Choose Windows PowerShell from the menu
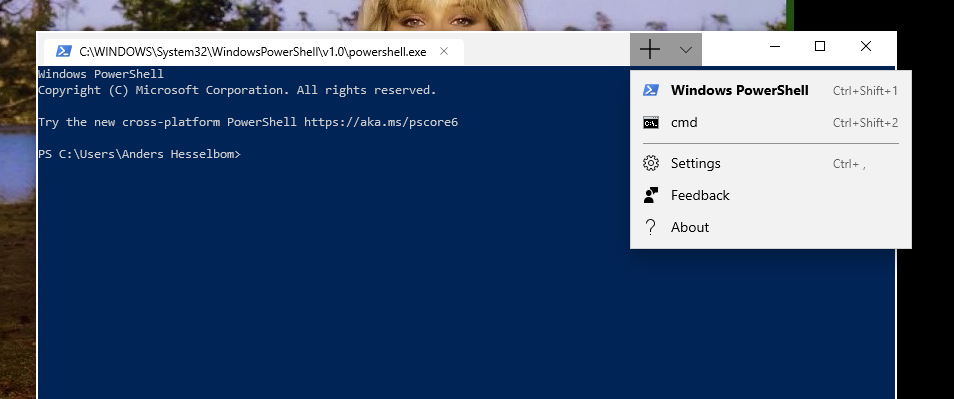The image size is (954, 399). pos(770,91)
